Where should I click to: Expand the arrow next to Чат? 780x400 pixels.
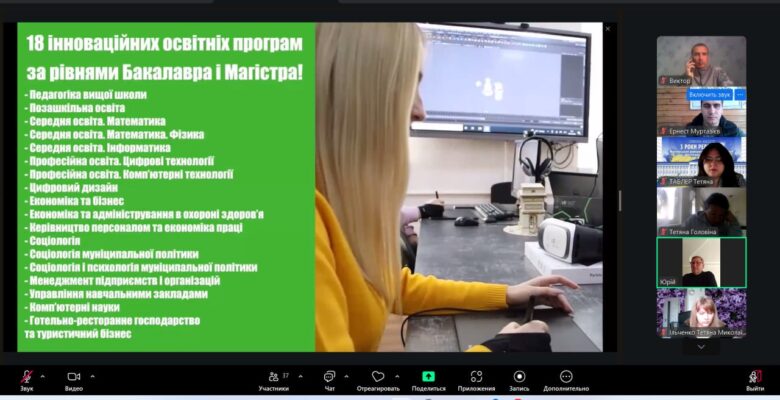coord(346,376)
